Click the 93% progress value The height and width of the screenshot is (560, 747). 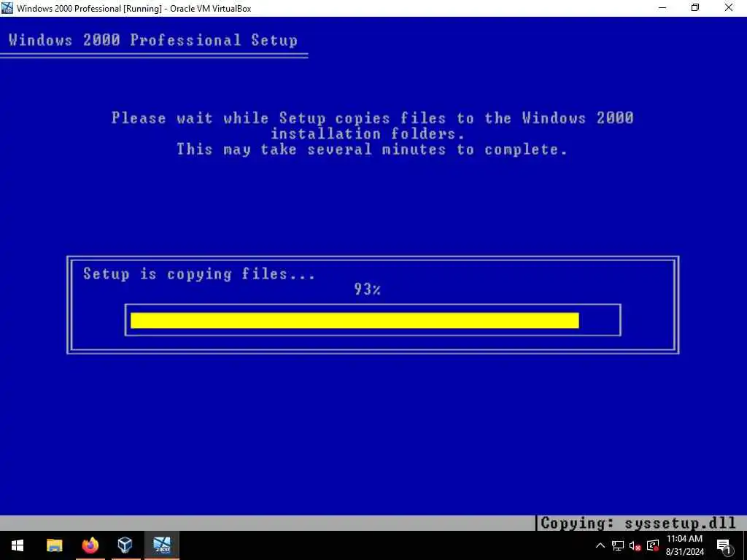368,289
